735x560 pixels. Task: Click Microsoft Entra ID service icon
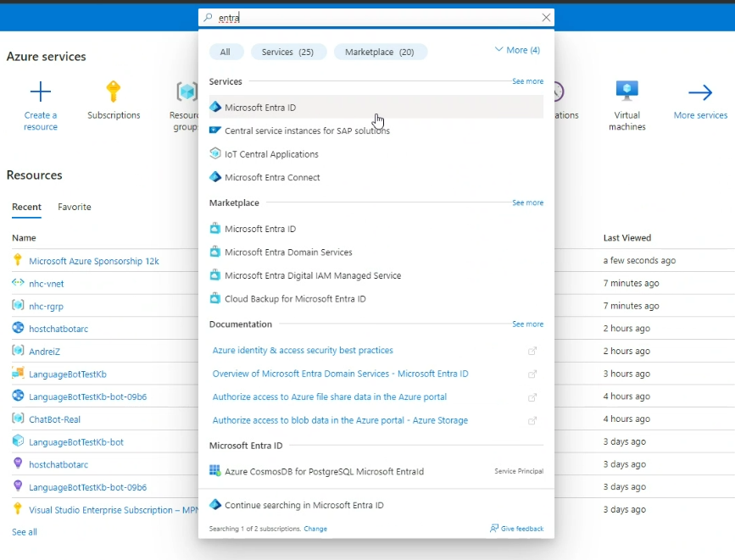coord(215,107)
